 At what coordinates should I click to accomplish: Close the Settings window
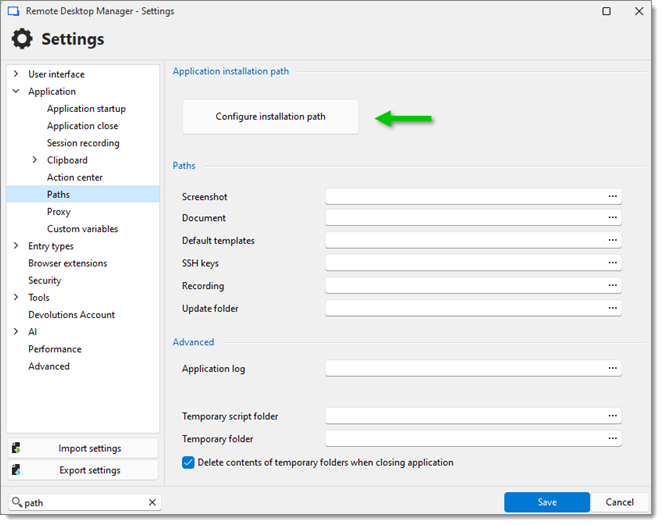click(639, 11)
